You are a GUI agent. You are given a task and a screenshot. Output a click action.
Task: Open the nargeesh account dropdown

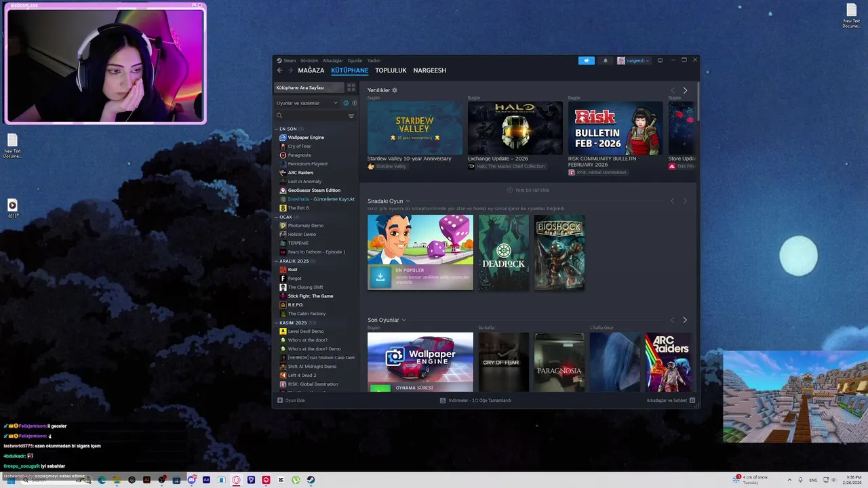pyautogui.click(x=633, y=60)
